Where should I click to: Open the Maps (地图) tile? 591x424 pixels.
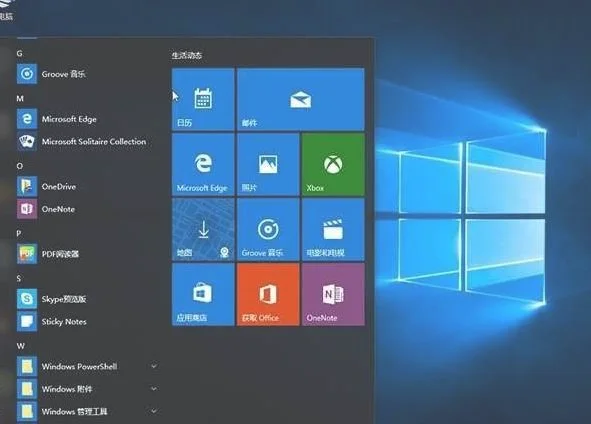[x=203, y=230]
